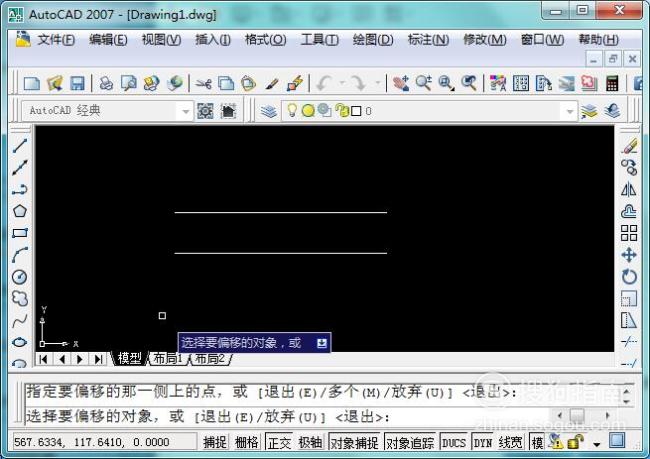Image resolution: width=650 pixels, height=459 pixels.
Task: Select the Circle tool
Action: (20, 277)
